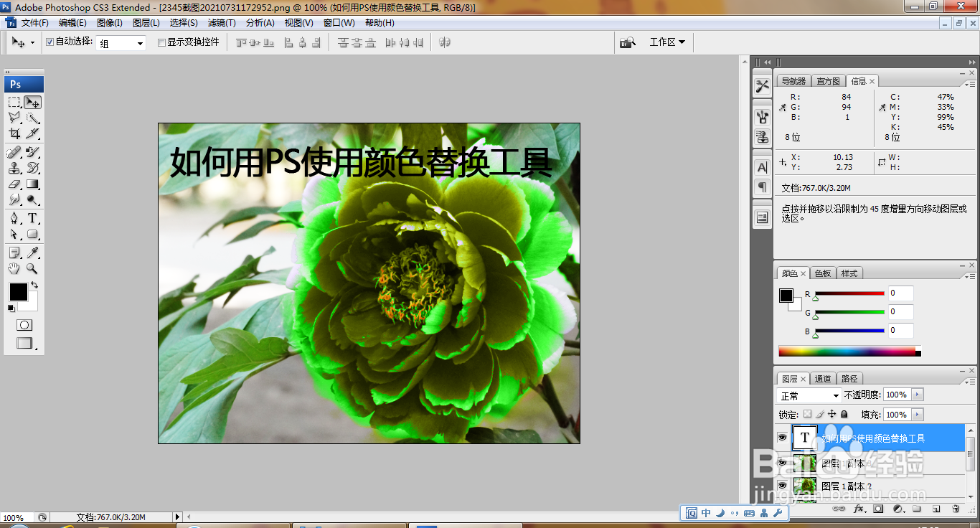Enable the 显示变换控制 checkbox
The width and height of the screenshot is (980, 528).
(x=161, y=42)
